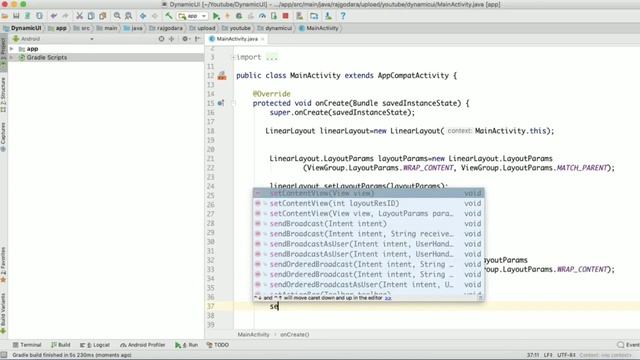Screen dimensions: 640x360
Task: Select setContentView(View view) completion suggestion
Action: tap(369, 193)
